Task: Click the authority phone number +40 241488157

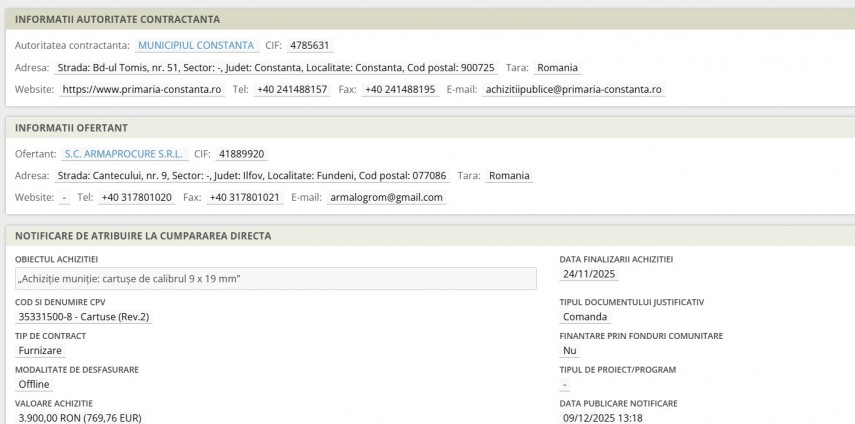Action: (x=291, y=89)
